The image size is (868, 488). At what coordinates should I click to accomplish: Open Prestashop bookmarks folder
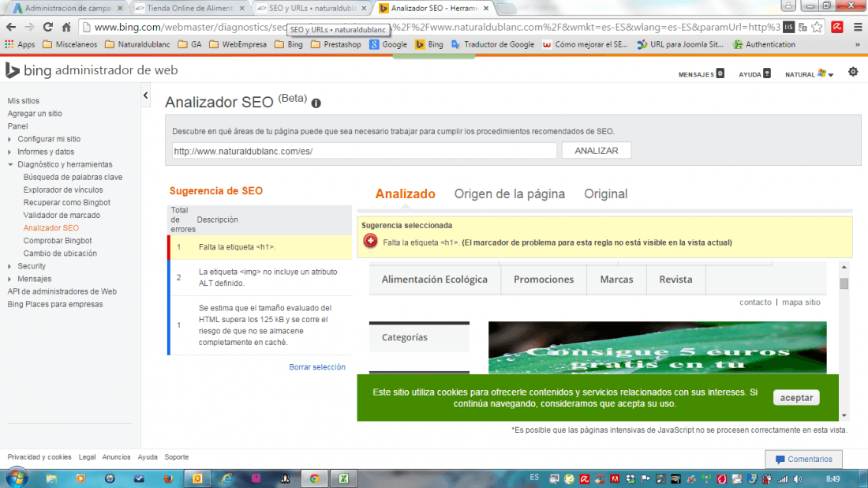click(x=336, y=44)
